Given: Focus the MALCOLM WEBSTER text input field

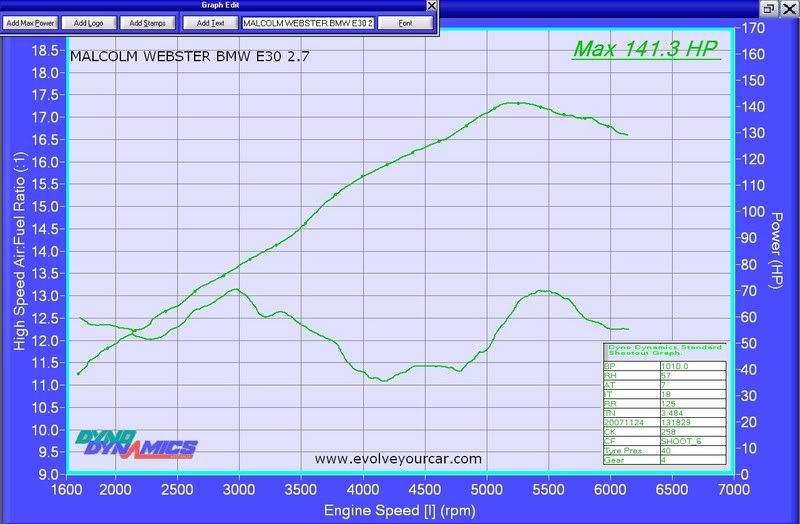Looking at the screenshot, I should [307, 22].
